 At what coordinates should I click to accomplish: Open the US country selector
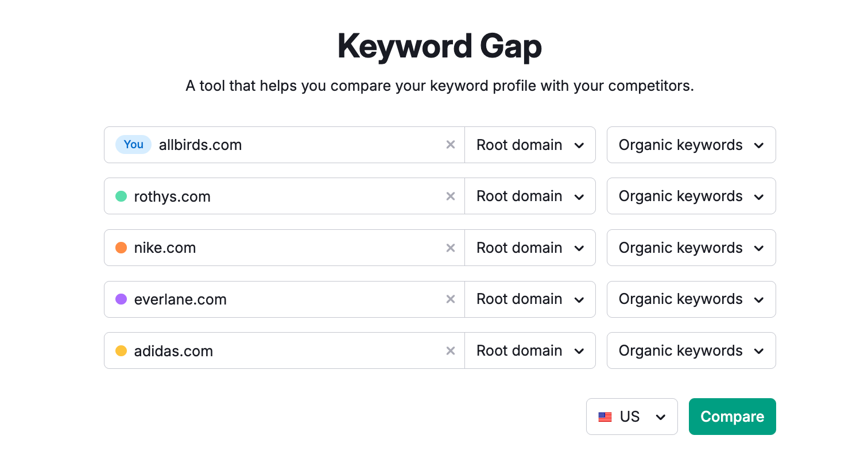point(631,417)
